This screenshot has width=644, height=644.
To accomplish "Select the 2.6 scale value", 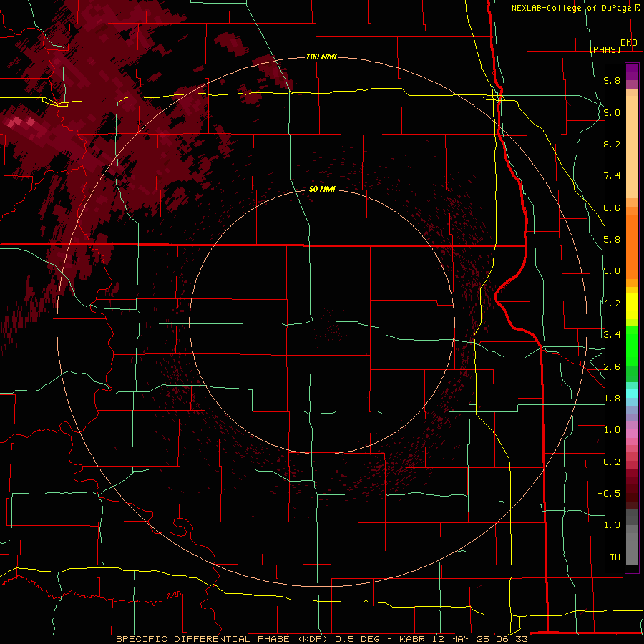I will pos(612,367).
